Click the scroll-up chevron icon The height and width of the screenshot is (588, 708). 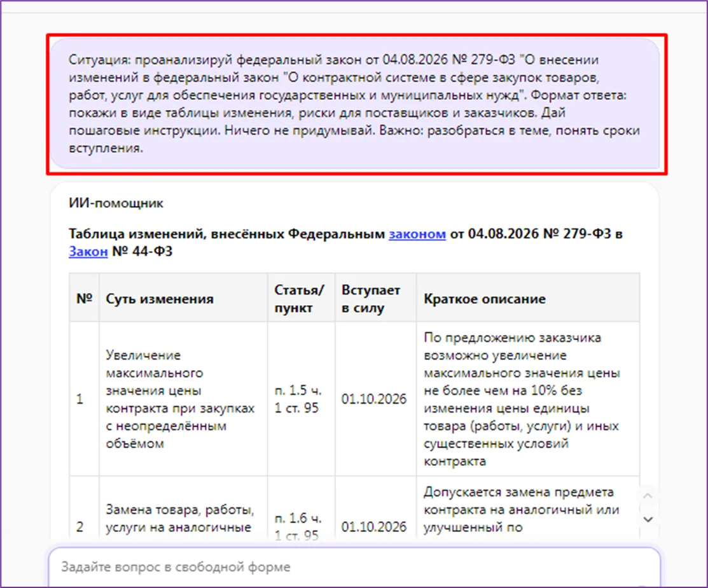tap(648, 495)
